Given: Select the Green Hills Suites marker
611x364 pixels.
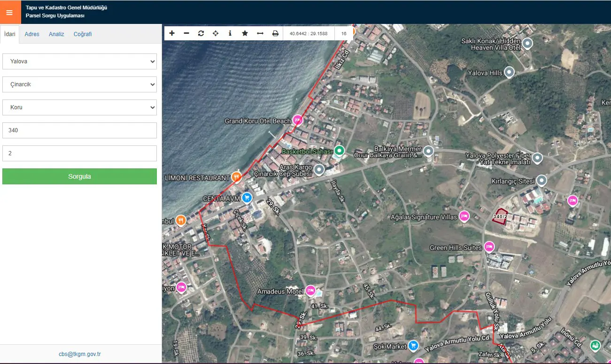Looking at the screenshot, I should [x=489, y=247].
